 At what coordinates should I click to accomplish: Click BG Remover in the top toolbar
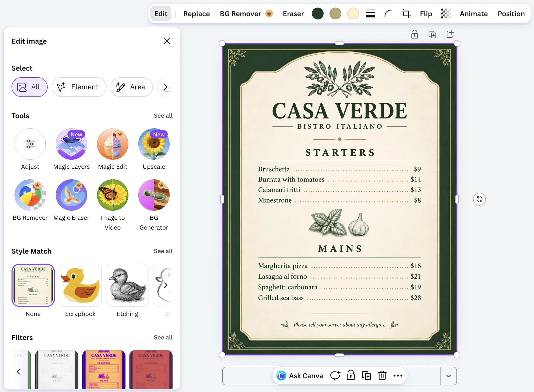pos(246,14)
